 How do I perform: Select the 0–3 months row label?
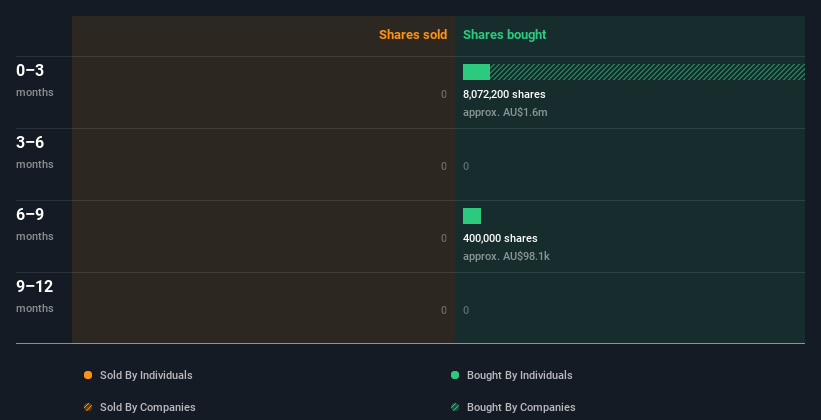[35, 80]
